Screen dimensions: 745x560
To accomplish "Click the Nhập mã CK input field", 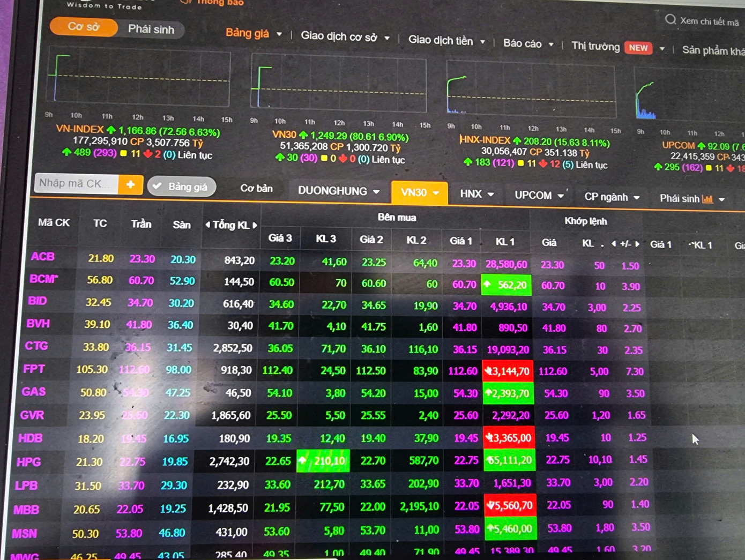I will click(x=76, y=183).
